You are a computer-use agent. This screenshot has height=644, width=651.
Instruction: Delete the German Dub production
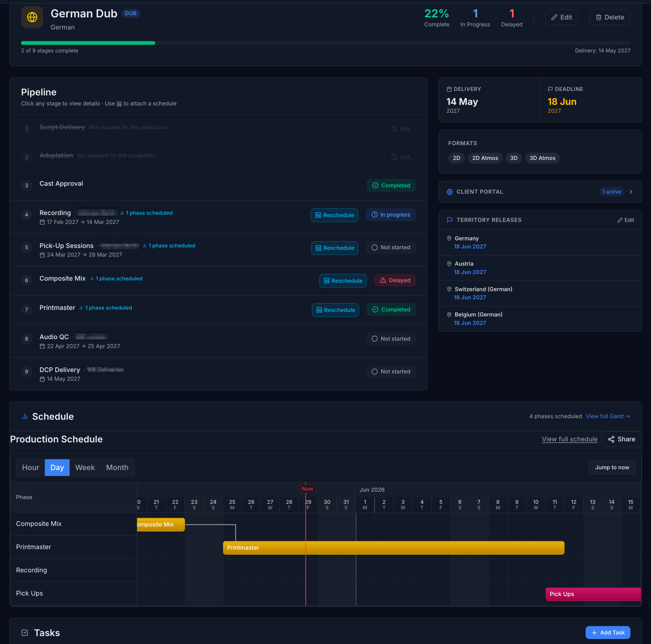(x=610, y=17)
